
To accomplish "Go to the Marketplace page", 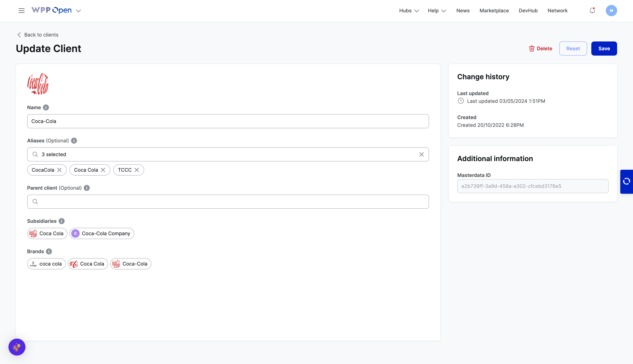I will (494, 11).
